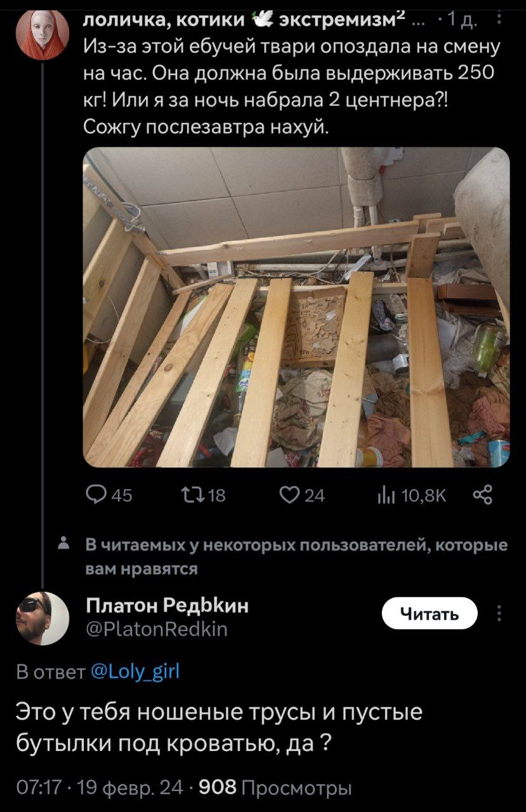Click the Платон Редькин display name
526x812 pixels.
168,606
